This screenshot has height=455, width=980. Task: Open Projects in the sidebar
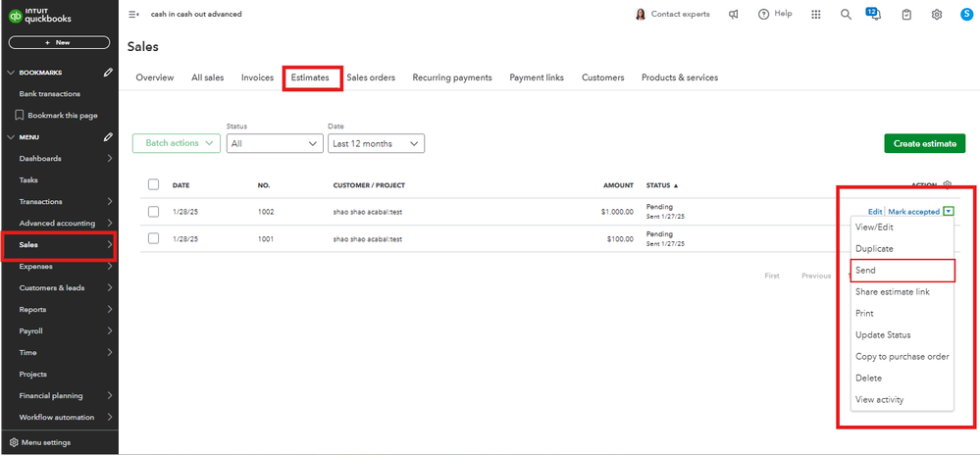[33, 375]
